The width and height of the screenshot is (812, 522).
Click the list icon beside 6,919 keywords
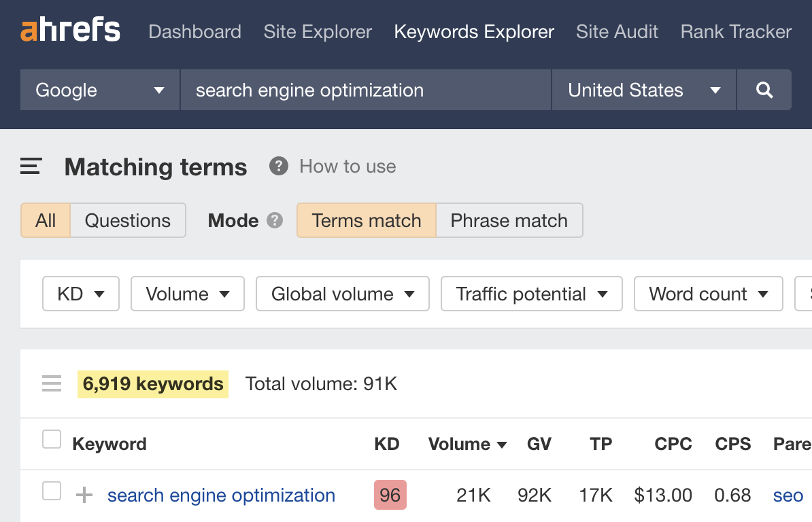52,384
